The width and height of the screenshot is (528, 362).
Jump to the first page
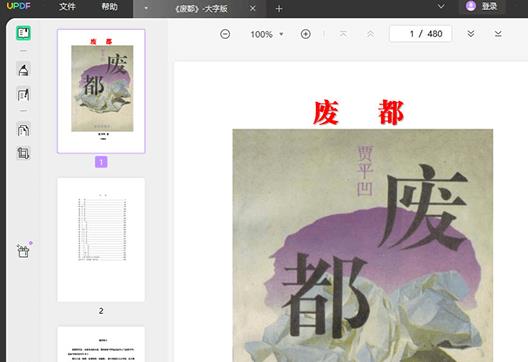pyautogui.click(x=343, y=34)
